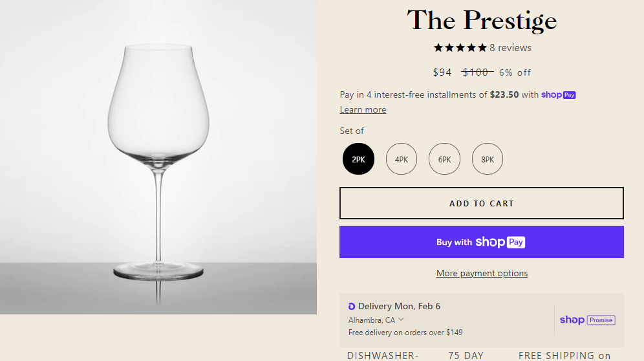
Task: Click The Prestige product title
Action: click(482, 20)
